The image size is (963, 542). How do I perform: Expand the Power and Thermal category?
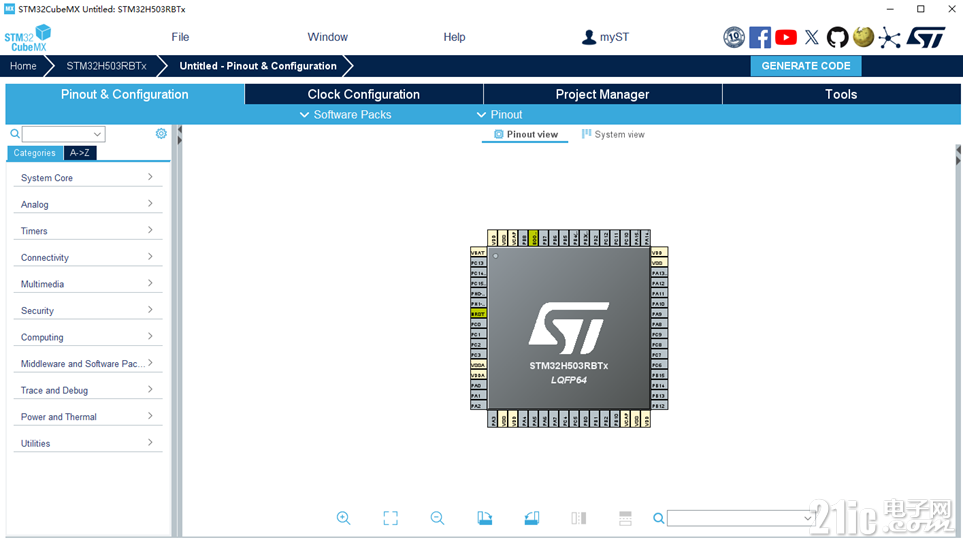pyautogui.click(x=87, y=417)
